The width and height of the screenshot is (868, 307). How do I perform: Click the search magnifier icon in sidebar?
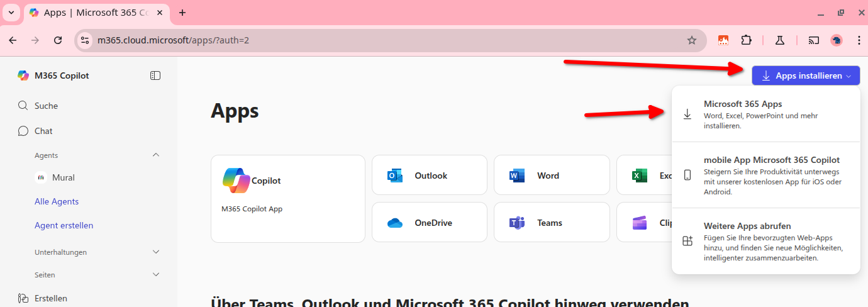pos(23,106)
